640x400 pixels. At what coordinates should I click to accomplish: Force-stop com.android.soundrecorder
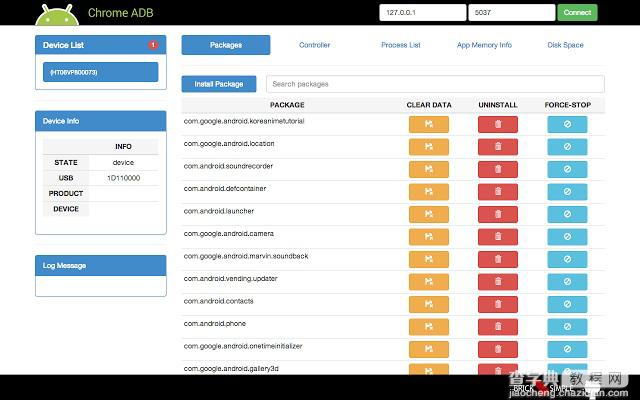567,169
